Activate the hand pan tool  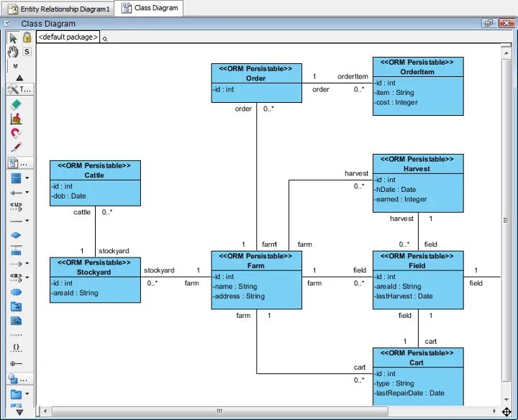pos(13,52)
